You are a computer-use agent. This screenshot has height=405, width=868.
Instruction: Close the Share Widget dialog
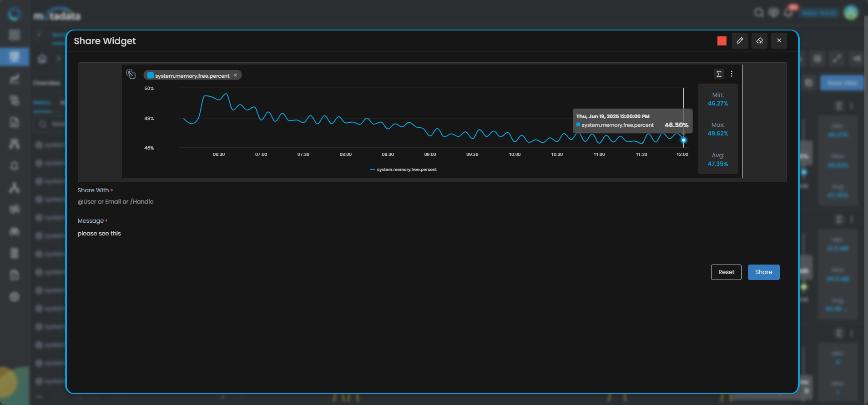779,41
